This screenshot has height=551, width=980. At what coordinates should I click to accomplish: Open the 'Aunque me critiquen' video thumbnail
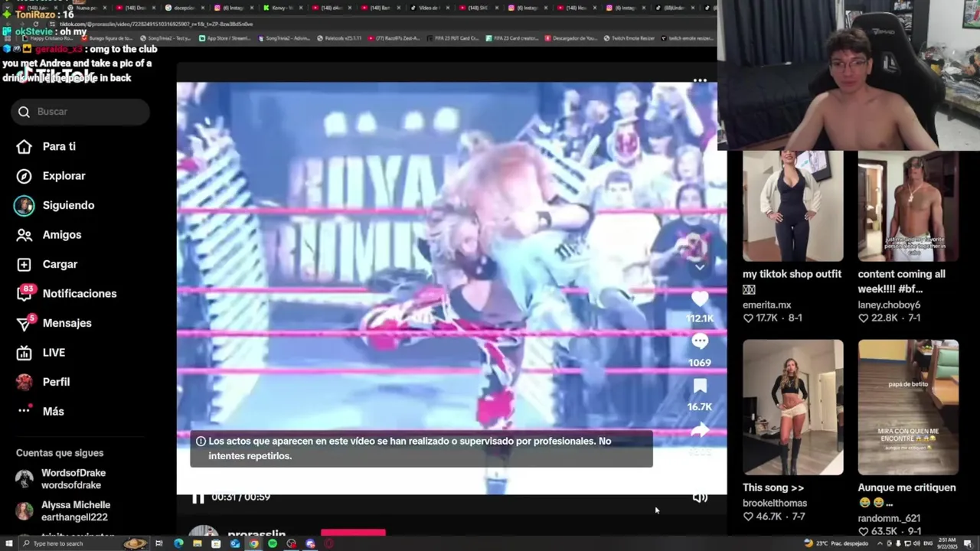click(x=908, y=407)
